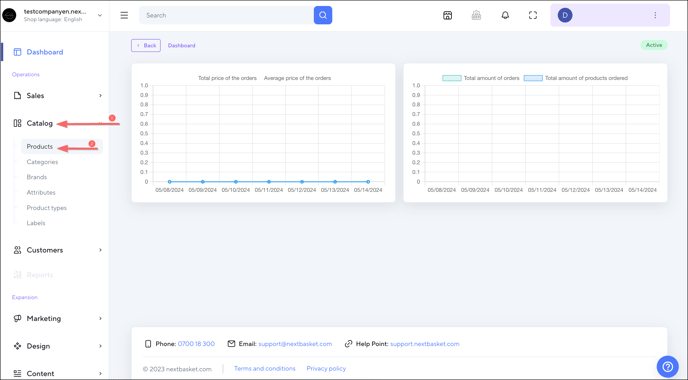Viewport: 688px width, 380px height.
Task: Open Attributes in Catalog submenu
Action: click(x=41, y=193)
